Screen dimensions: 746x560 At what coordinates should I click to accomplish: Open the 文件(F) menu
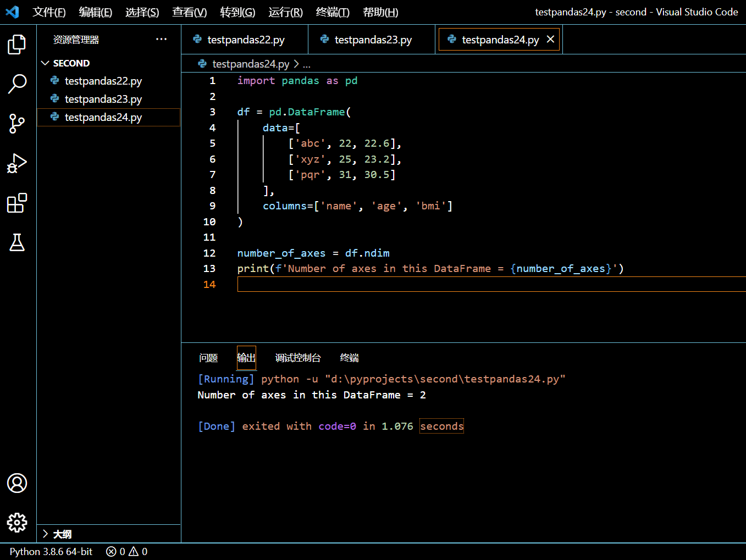click(x=49, y=12)
